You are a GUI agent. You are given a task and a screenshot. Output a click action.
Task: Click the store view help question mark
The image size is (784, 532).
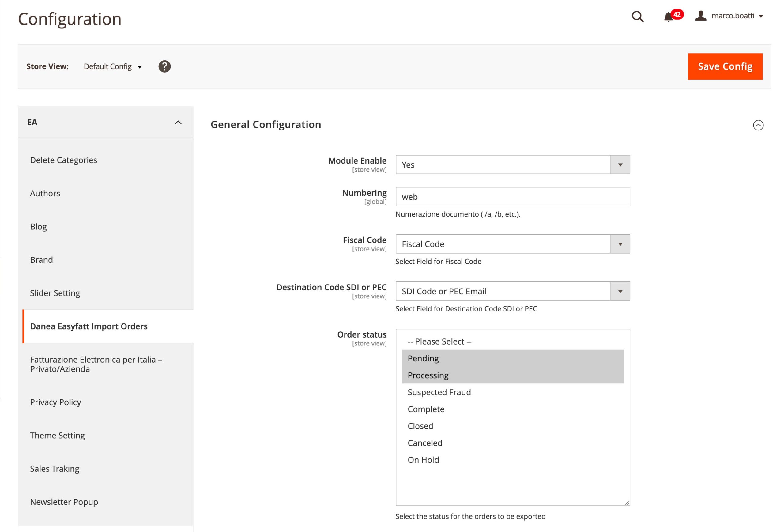(164, 66)
